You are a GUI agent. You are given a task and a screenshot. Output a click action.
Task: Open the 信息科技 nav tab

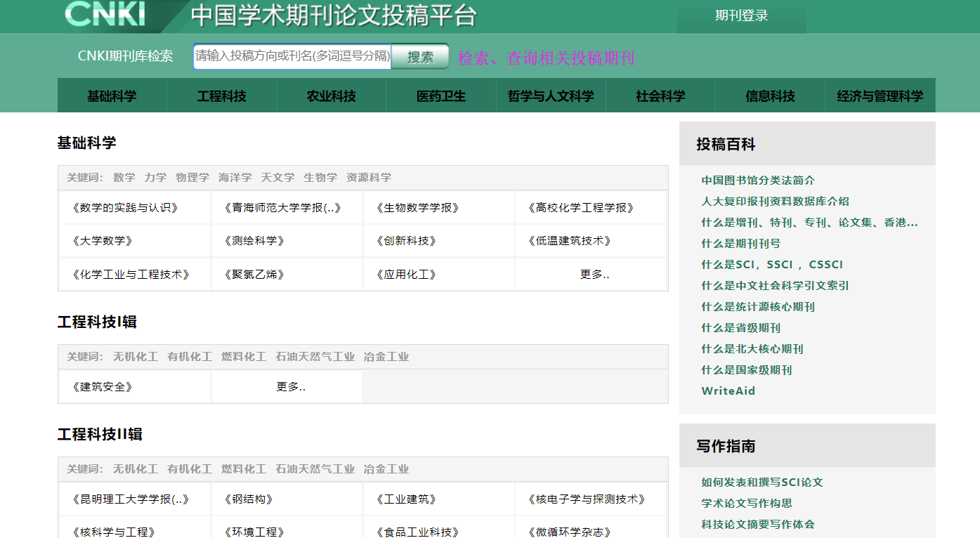[x=770, y=96]
